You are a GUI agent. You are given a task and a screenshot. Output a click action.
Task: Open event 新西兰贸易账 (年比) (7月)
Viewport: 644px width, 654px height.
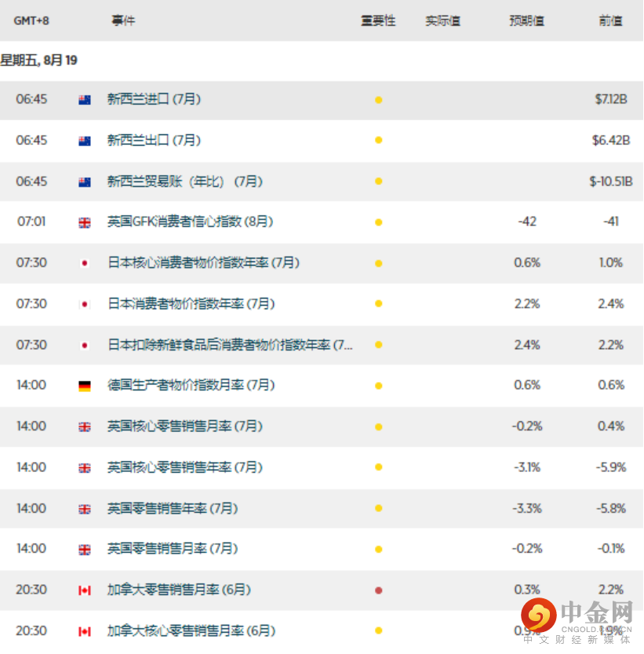(185, 181)
